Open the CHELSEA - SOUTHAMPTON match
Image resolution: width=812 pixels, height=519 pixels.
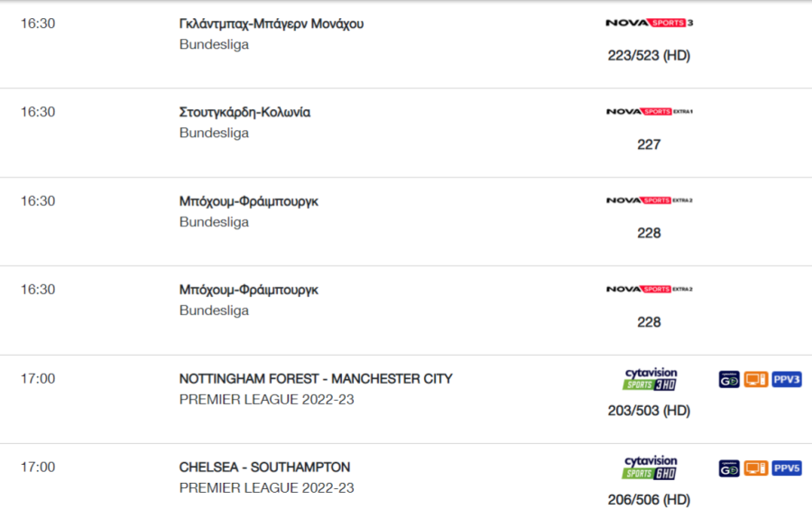pyautogui.click(x=264, y=468)
